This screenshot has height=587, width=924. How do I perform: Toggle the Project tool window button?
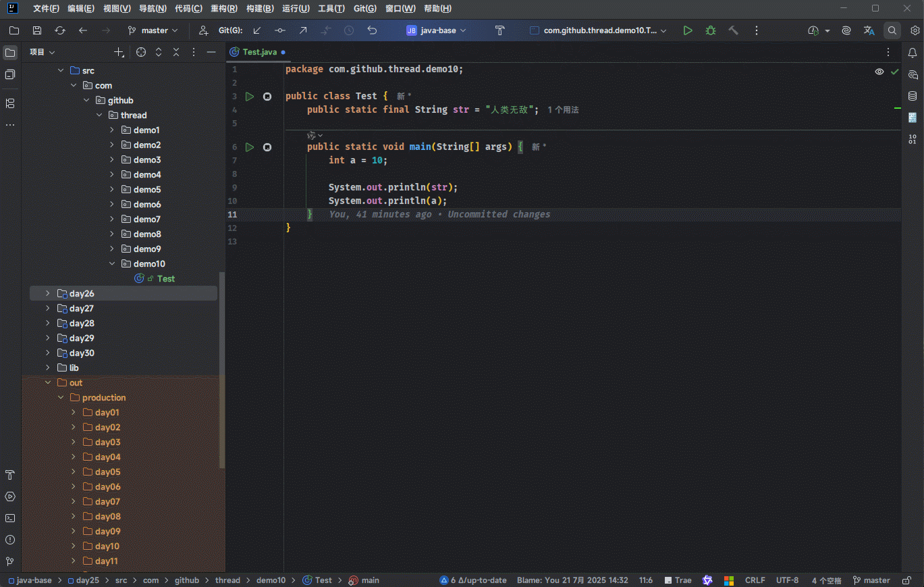(x=10, y=53)
